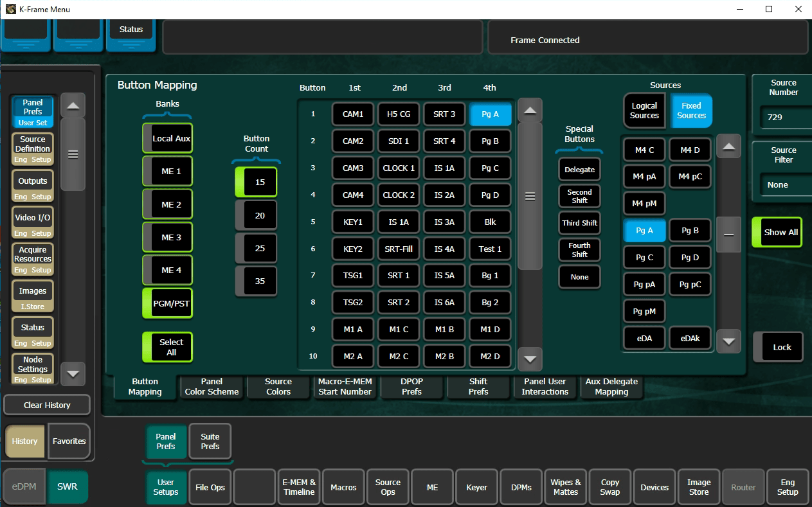
Task: Click the left sidebar down arrow
Action: coord(73,373)
